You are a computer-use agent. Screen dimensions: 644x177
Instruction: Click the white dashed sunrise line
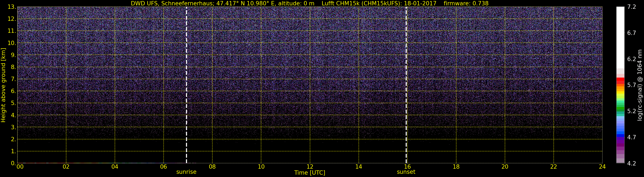[187, 85]
